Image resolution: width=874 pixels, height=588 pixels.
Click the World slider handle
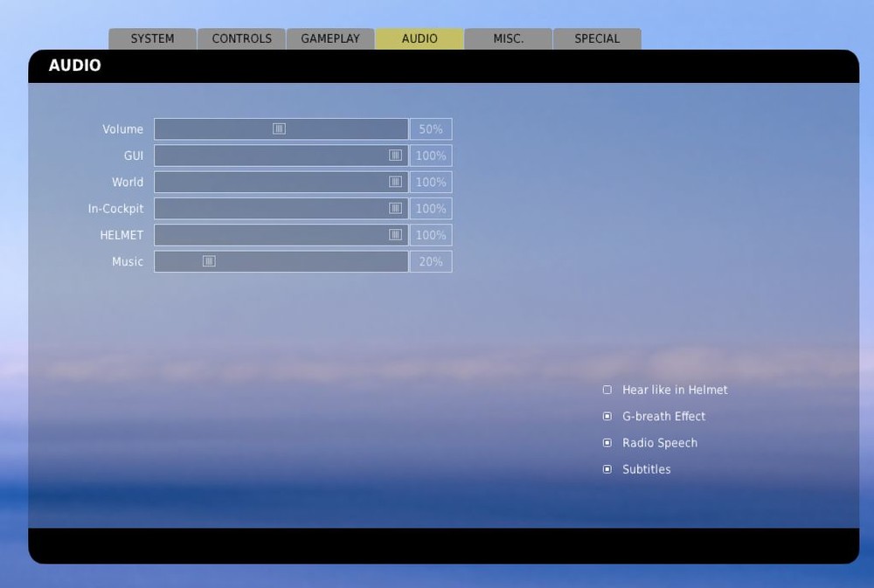coord(395,182)
